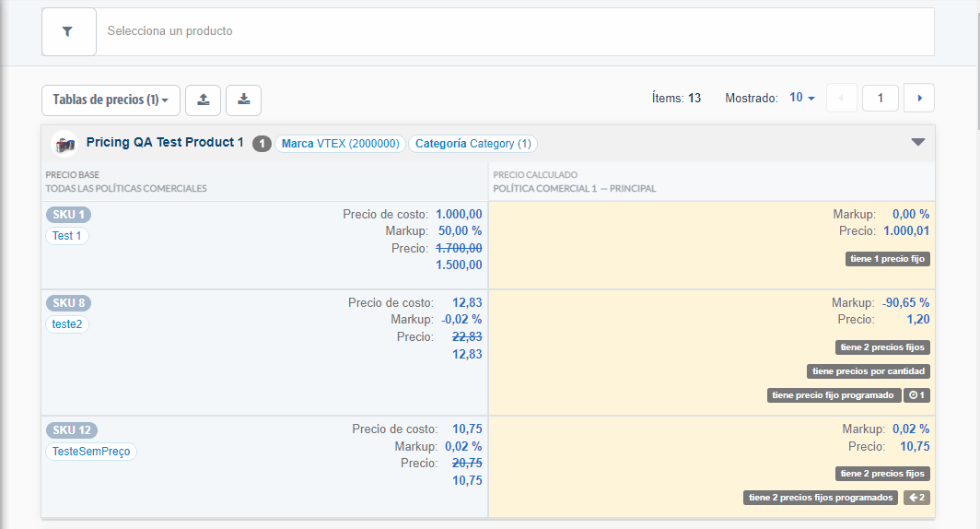Click SKU 8 label badge

click(x=68, y=303)
